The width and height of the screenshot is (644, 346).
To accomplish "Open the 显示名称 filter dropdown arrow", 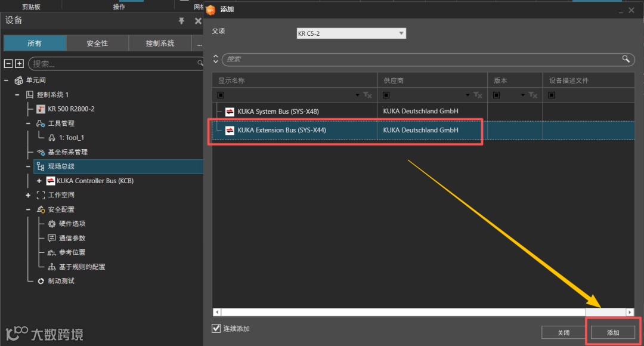I will (357, 95).
